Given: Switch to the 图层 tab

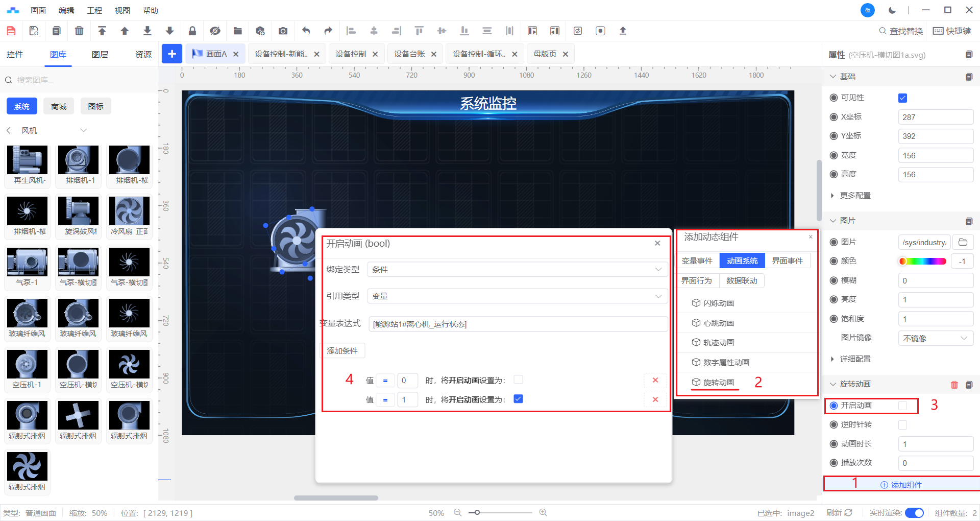Looking at the screenshot, I should 100,55.
